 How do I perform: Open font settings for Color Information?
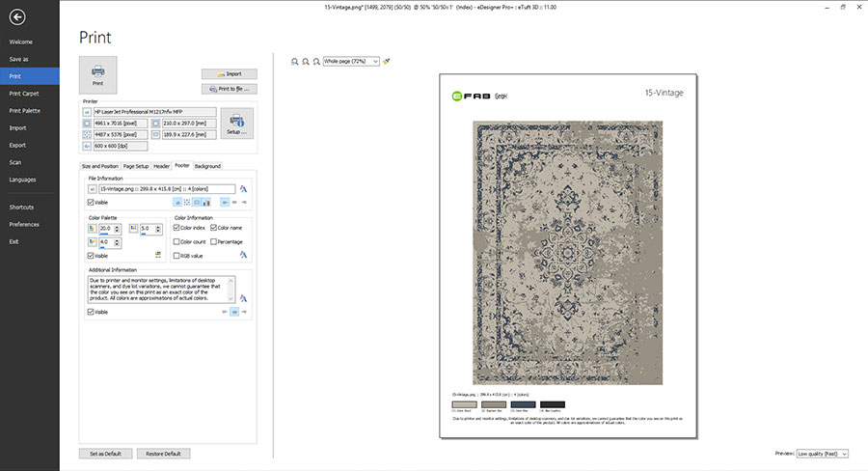[244, 255]
